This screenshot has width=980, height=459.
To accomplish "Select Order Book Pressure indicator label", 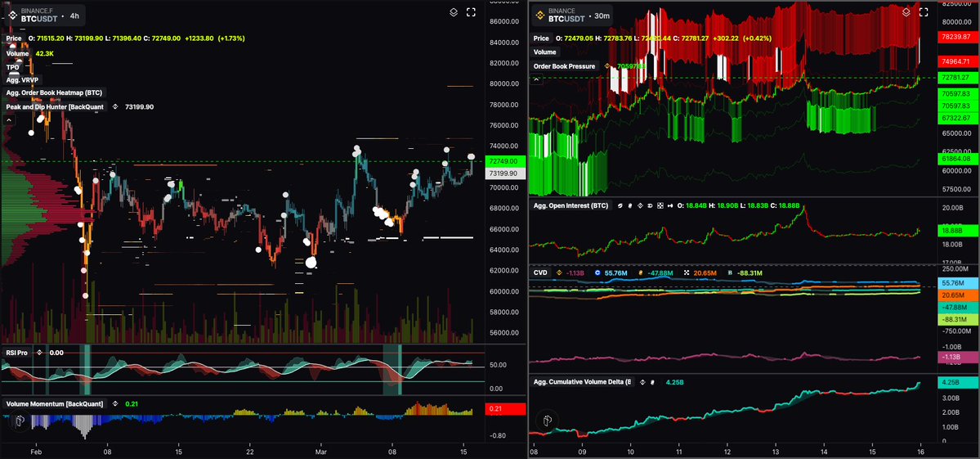I will click(x=565, y=65).
